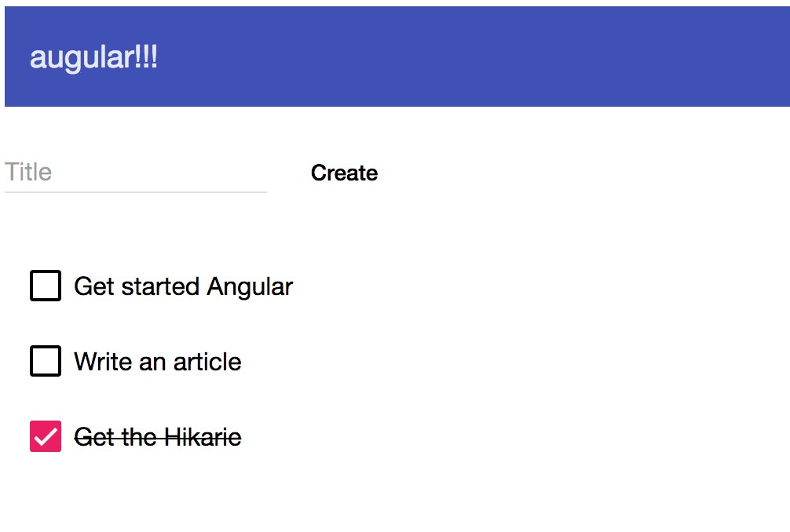Click the struck-through "Get the Hikarie" text
Screen dimensions: 790x532
click(x=157, y=437)
